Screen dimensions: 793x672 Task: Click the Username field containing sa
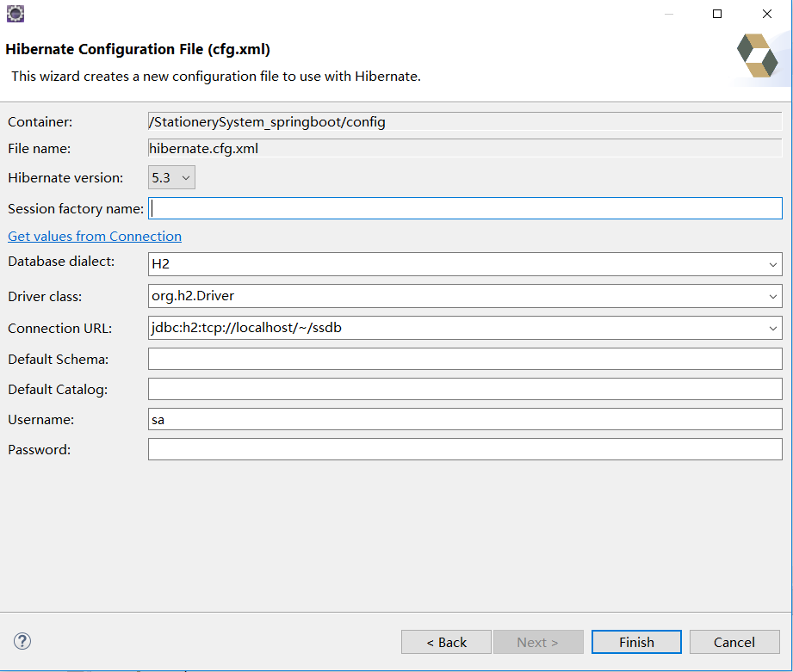(465, 419)
